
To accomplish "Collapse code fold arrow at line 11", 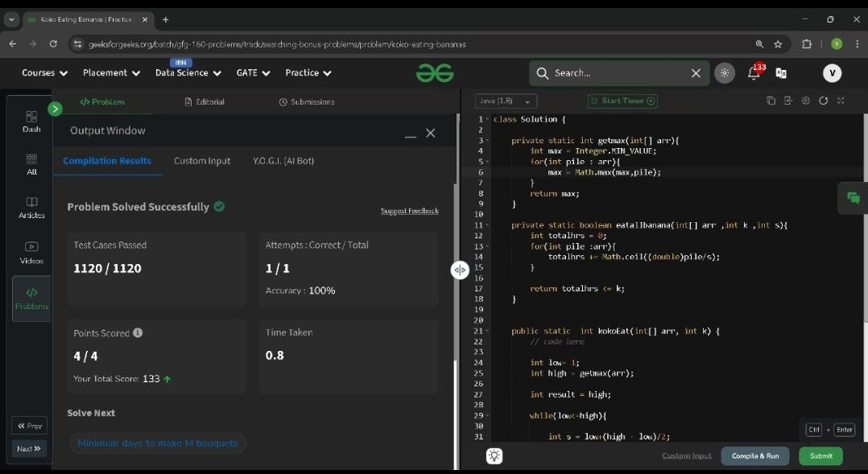I will [x=487, y=225].
